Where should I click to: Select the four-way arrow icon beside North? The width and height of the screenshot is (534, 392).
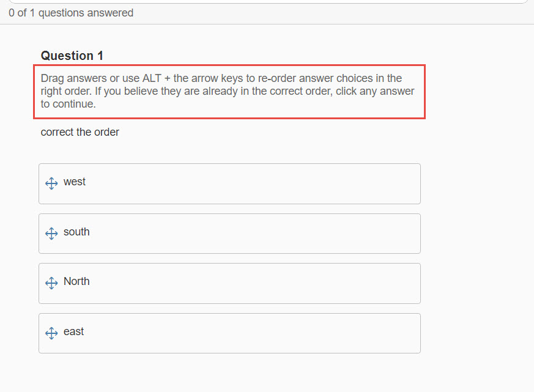pyautogui.click(x=51, y=283)
